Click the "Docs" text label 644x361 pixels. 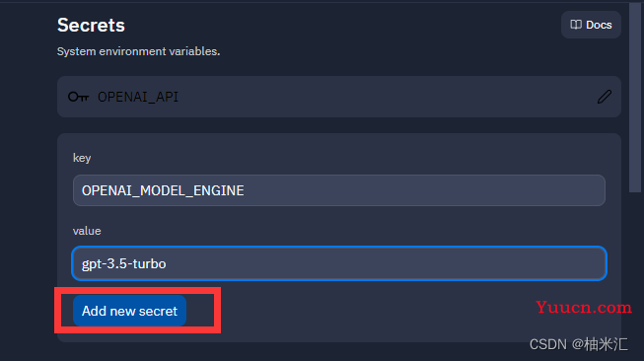(599, 25)
